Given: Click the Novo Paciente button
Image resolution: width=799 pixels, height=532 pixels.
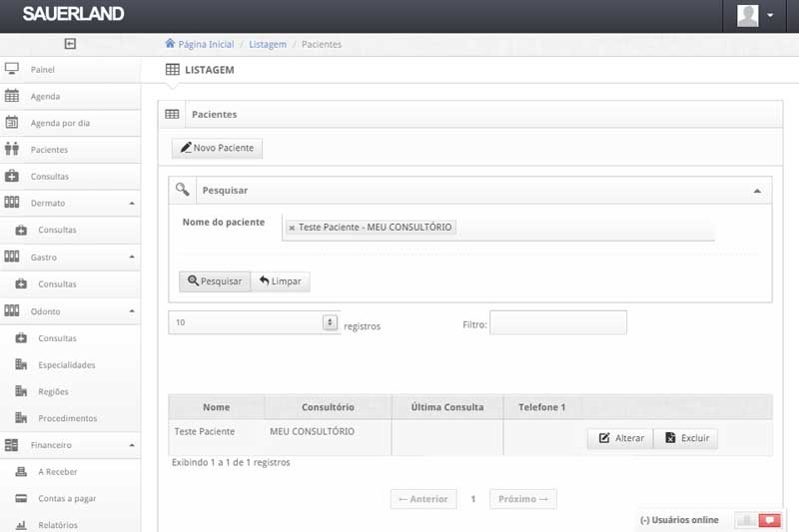Looking at the screenshot, I should coord(217,149).
